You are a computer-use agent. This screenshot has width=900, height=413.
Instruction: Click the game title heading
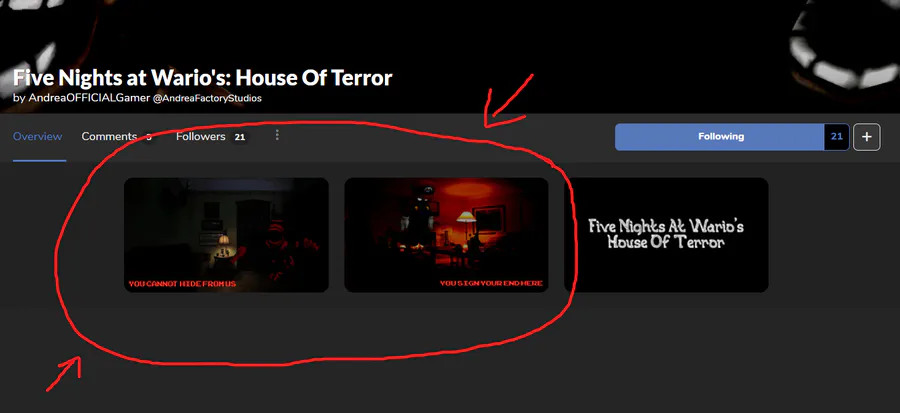pos(203,77)
